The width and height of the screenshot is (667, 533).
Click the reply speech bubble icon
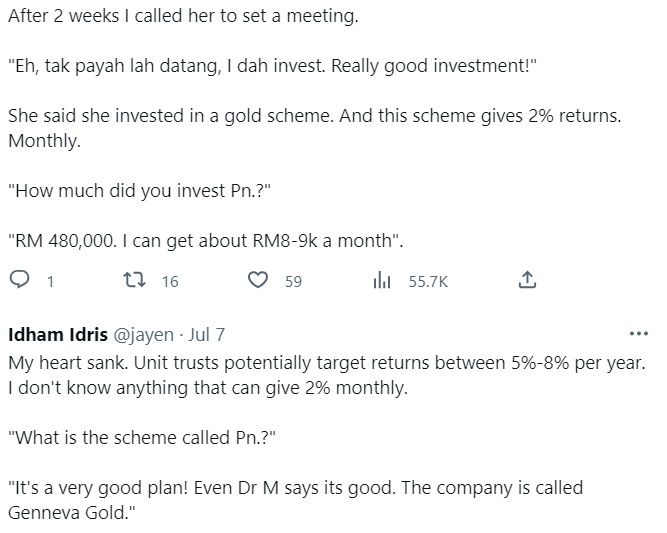tap(19, 281)
